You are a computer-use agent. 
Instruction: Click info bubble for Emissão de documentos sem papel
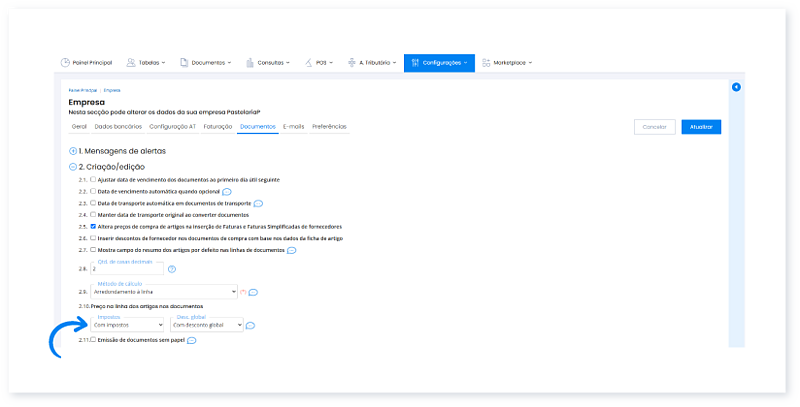point(191,341)
